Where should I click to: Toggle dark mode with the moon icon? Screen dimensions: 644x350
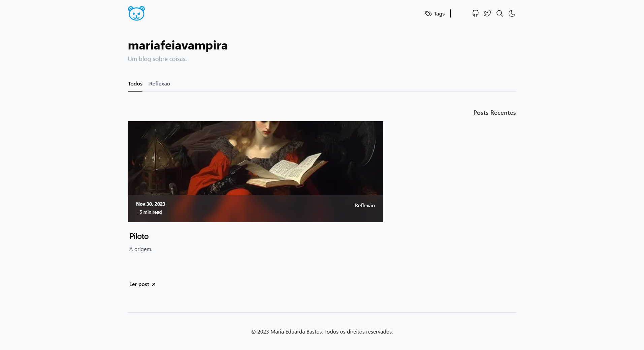click(512, 13)
